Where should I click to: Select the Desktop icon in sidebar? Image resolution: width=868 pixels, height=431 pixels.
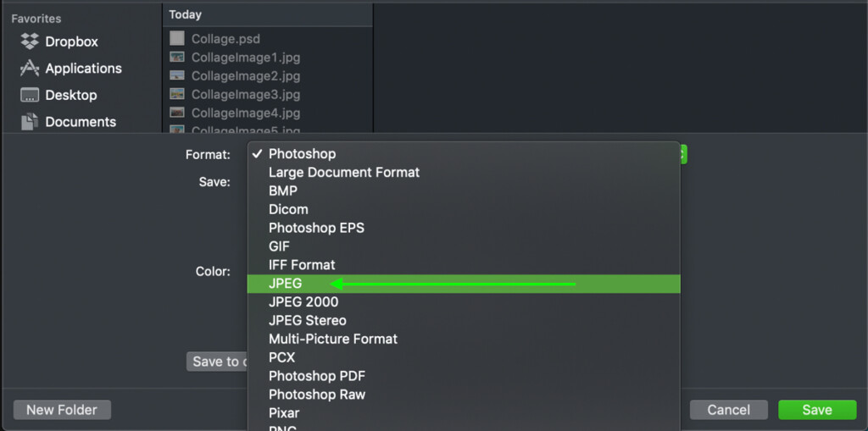(x=30, y=95)
